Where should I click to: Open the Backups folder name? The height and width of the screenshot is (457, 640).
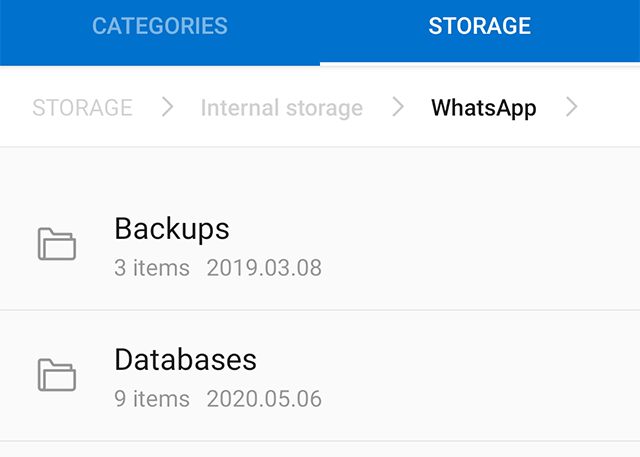tap(172, 229)
